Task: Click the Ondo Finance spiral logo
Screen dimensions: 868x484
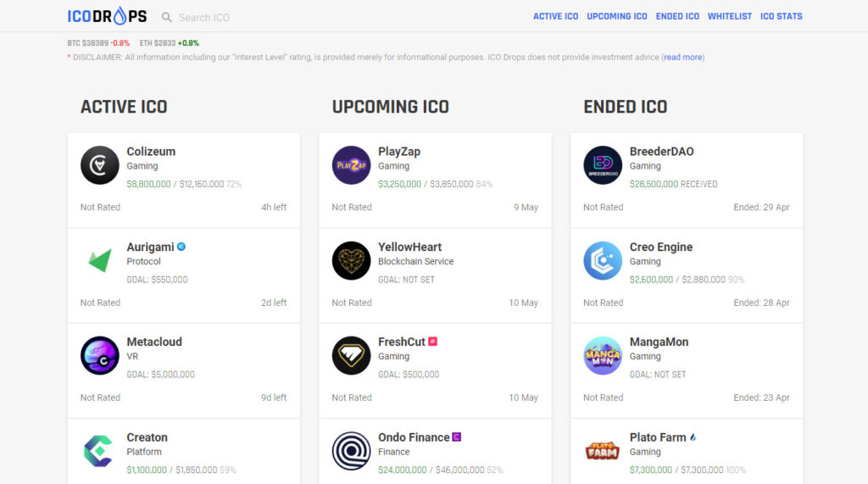Action: [x=351, y=451]
